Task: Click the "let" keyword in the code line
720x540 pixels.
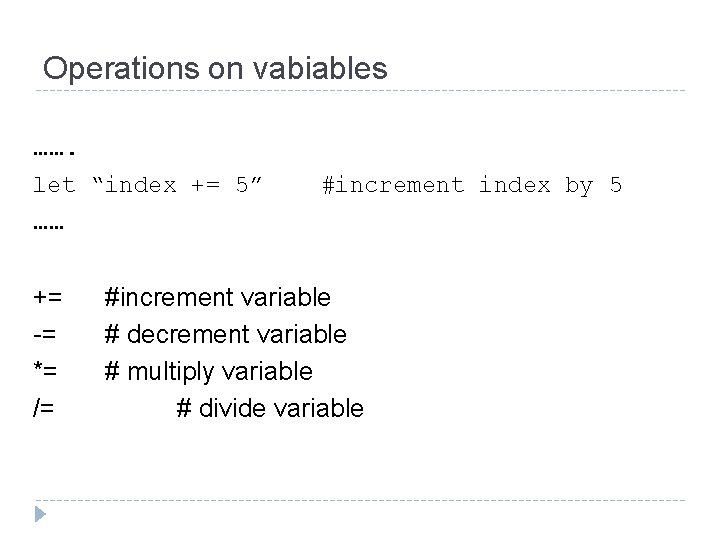Action: 54,185
